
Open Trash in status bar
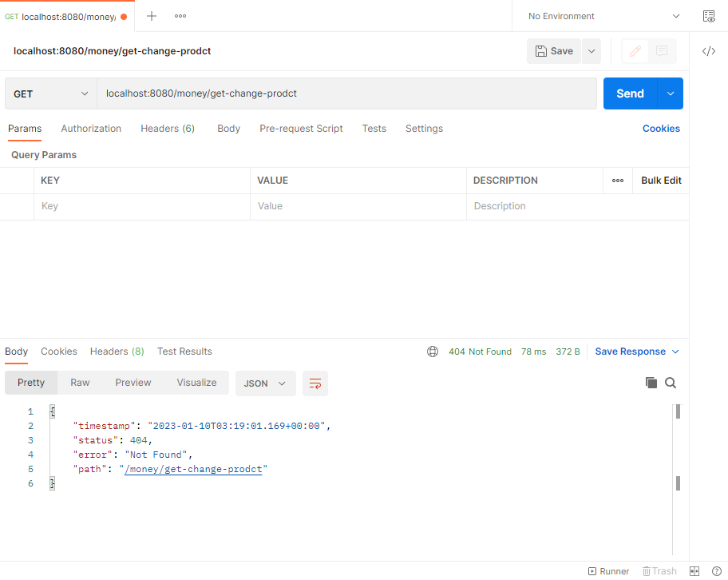point(659,571)
